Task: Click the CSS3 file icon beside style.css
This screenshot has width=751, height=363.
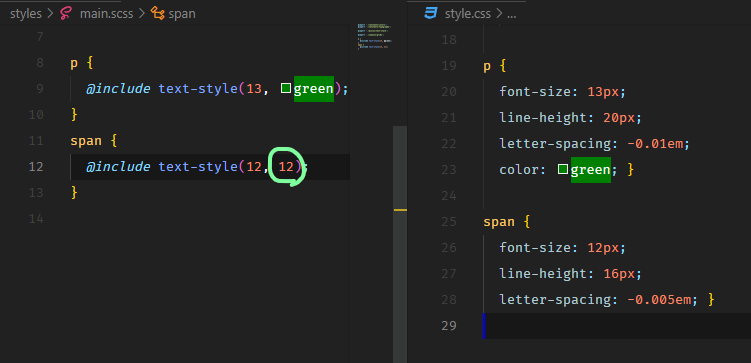Action: pyautogui.click(x=431, y=13)
